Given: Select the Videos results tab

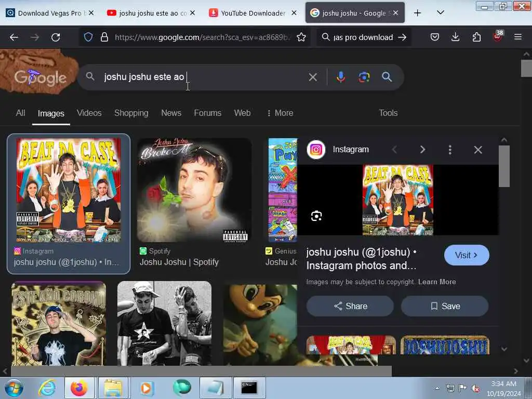Looking at the screenshot, I should [x=89, y=113].
